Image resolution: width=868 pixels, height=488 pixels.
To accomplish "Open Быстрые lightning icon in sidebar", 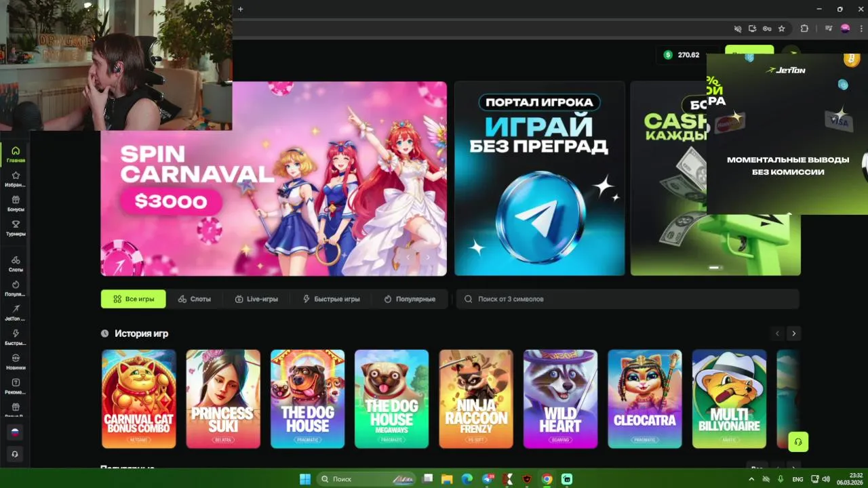I will pos(16,337).
